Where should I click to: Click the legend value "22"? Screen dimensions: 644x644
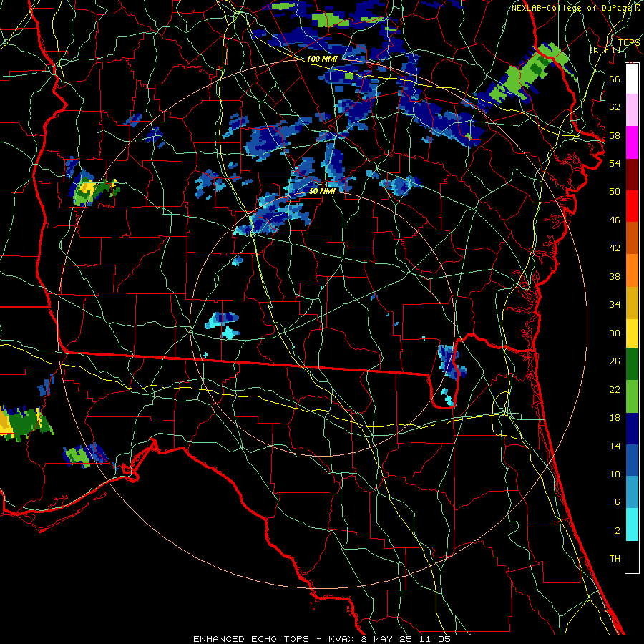click(x=615, y=389)
